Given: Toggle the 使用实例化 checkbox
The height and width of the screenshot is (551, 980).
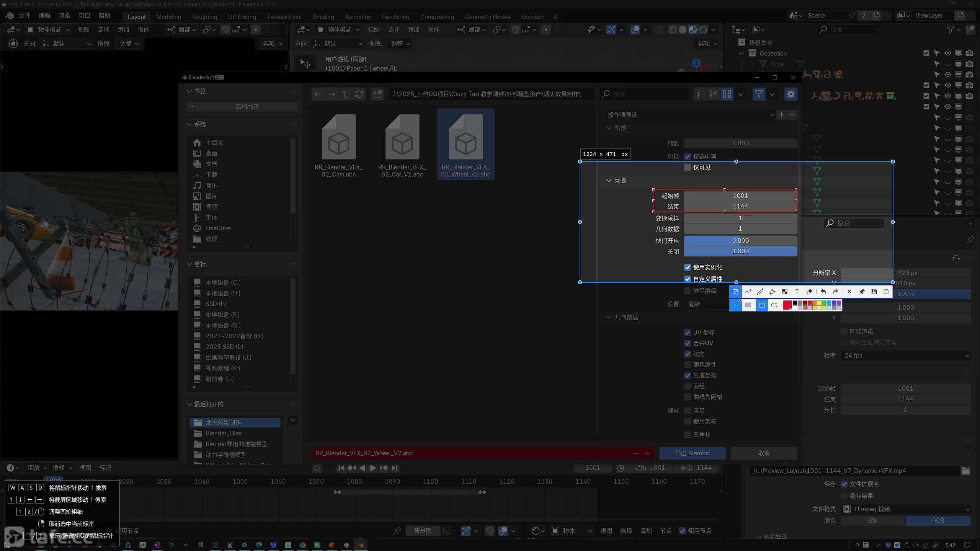Looking at the screenshot, I should pos(688,267).
